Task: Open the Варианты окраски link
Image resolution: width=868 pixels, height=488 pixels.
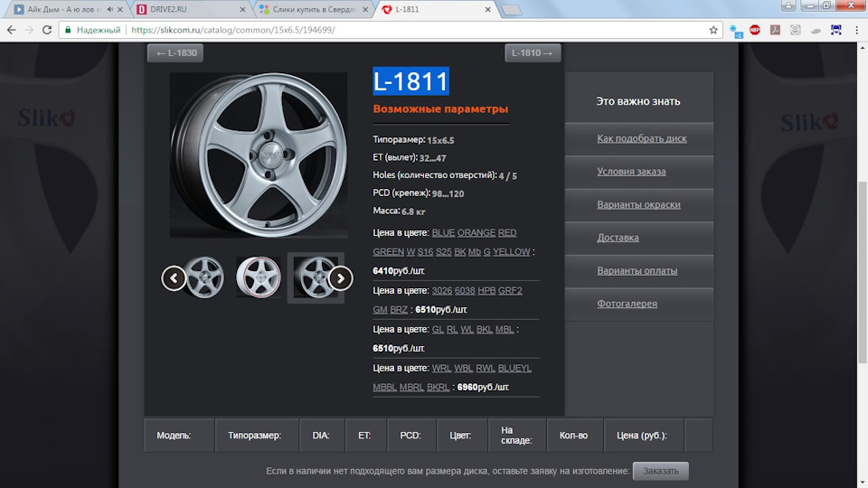Action: (638, 205)
